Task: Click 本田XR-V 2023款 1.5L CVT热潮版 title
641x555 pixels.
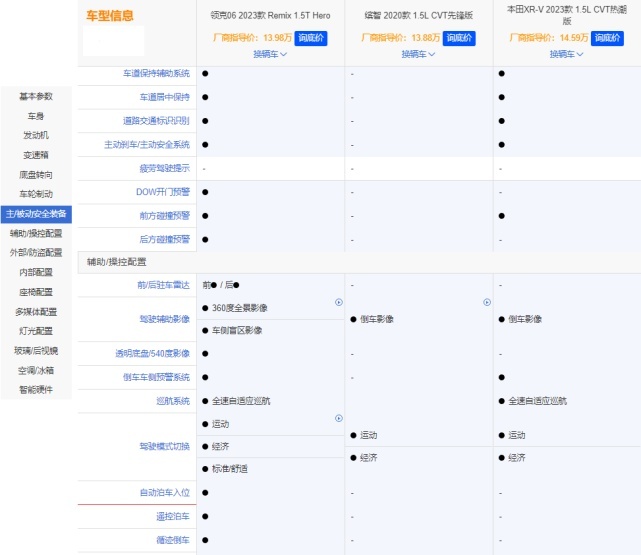Action: point(567,15)
